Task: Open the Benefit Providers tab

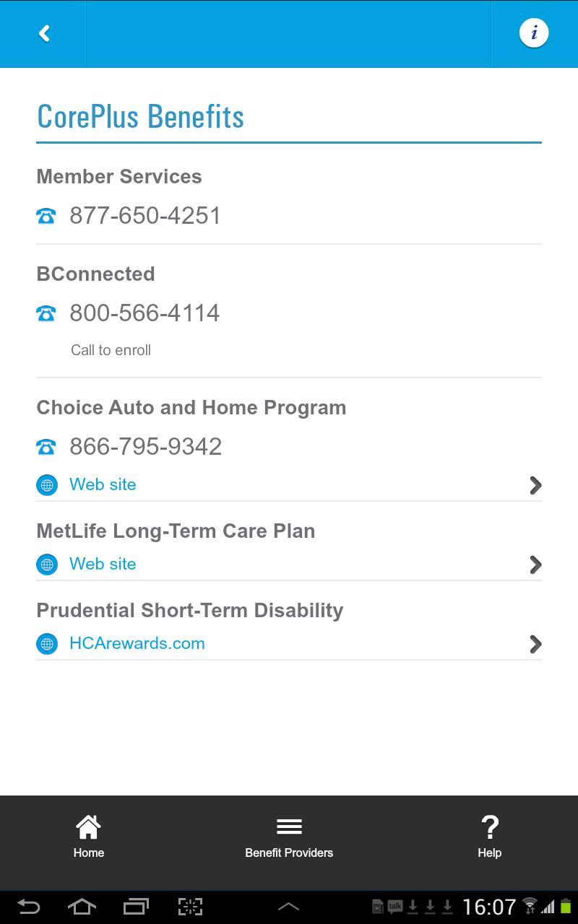Action: (x=289, y=837)
